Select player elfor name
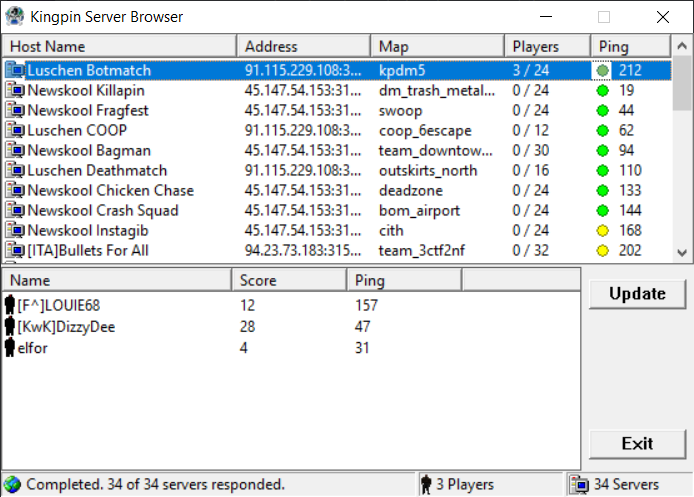694x497 pixels. [32, 348]
